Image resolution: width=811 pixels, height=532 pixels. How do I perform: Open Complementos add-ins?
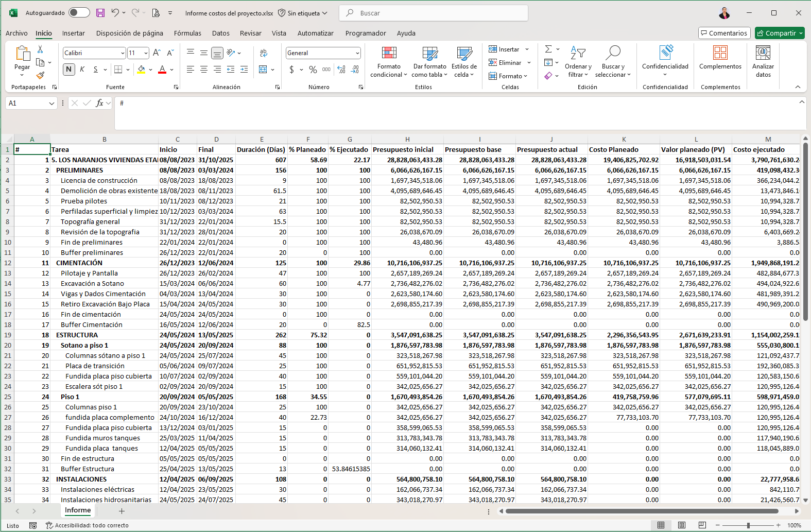click(720, 57)
